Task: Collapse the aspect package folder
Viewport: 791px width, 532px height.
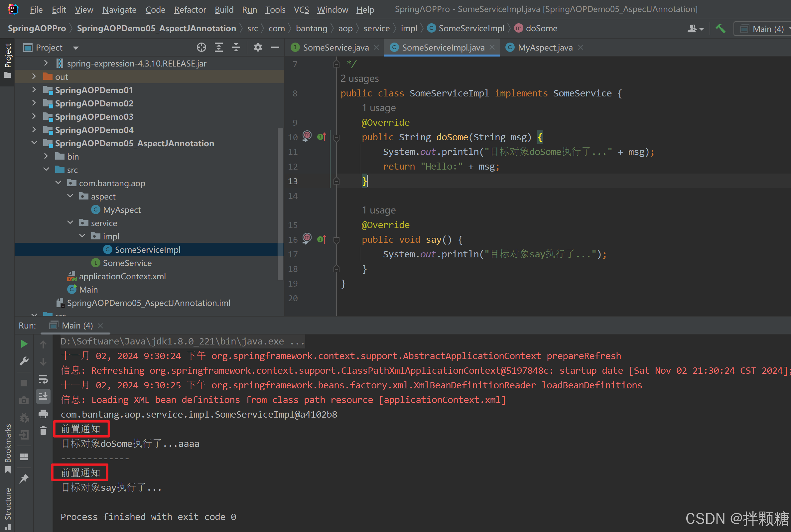Action: click(70, 196)
